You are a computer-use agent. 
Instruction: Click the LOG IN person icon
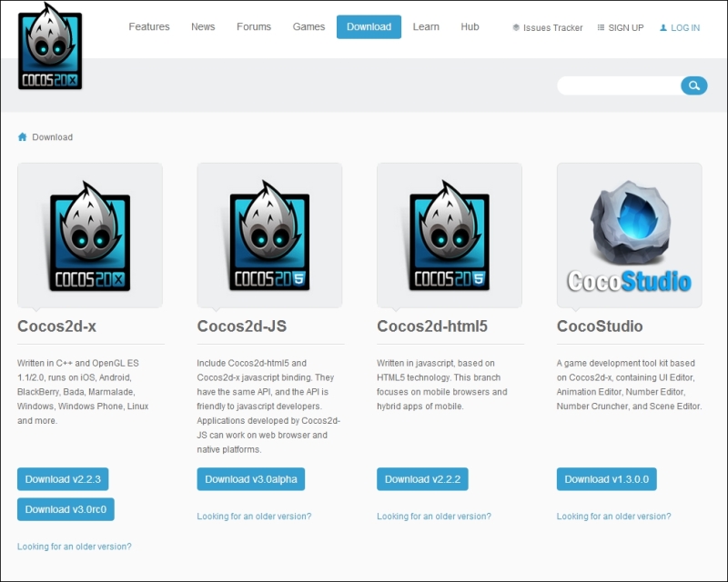tap(663, 27)
